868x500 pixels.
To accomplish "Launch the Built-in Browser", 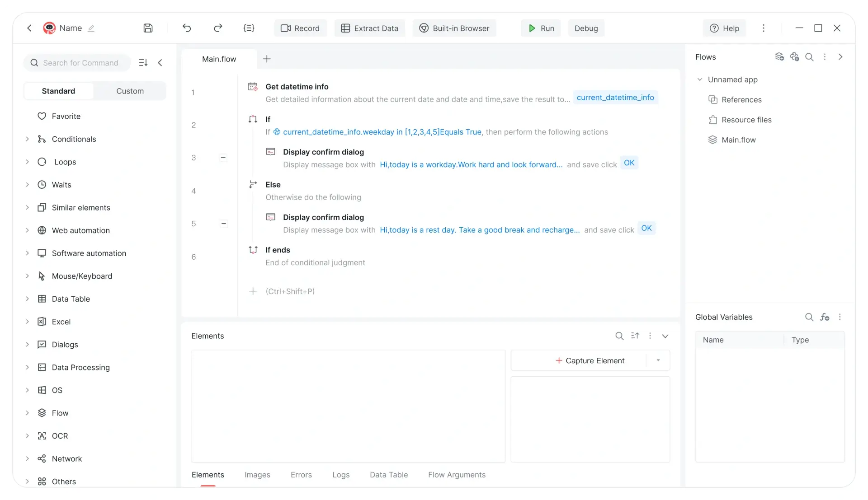I will coord(454,28).
